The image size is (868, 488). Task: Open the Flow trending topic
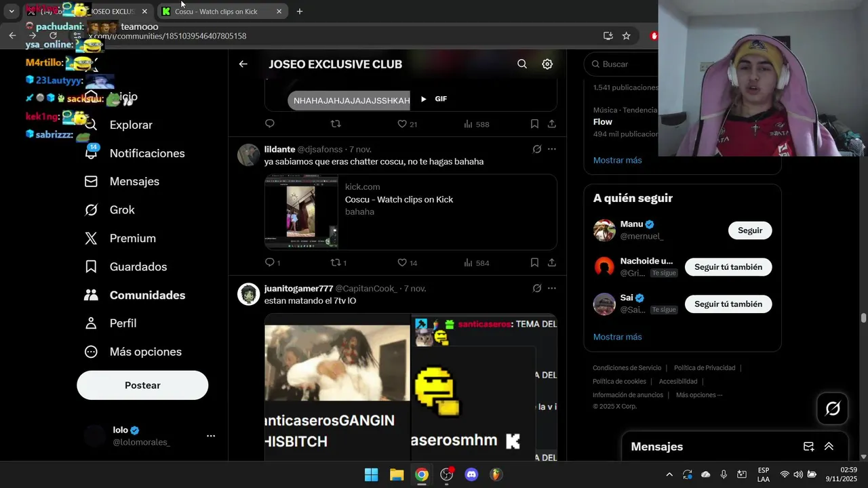coord(603,122)
